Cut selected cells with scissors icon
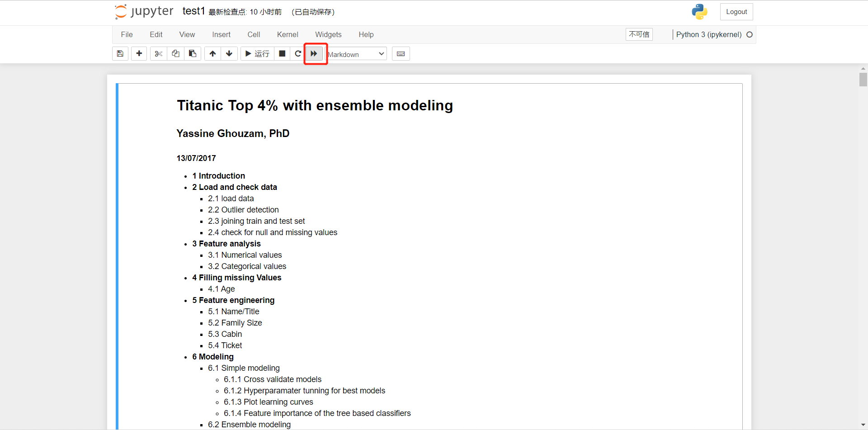Viewport: 868px width, 430px height. tap(159, 54)
